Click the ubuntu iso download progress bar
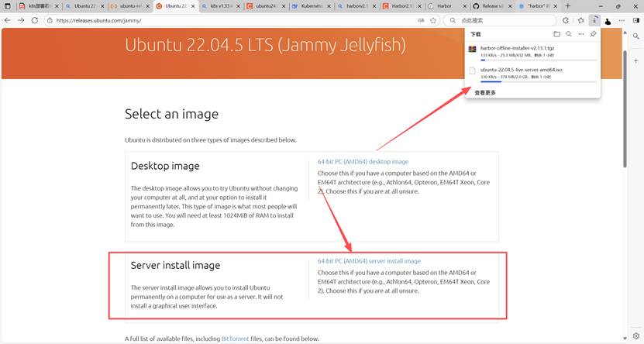This screenshot has height=344, width=644. (539, 81)
